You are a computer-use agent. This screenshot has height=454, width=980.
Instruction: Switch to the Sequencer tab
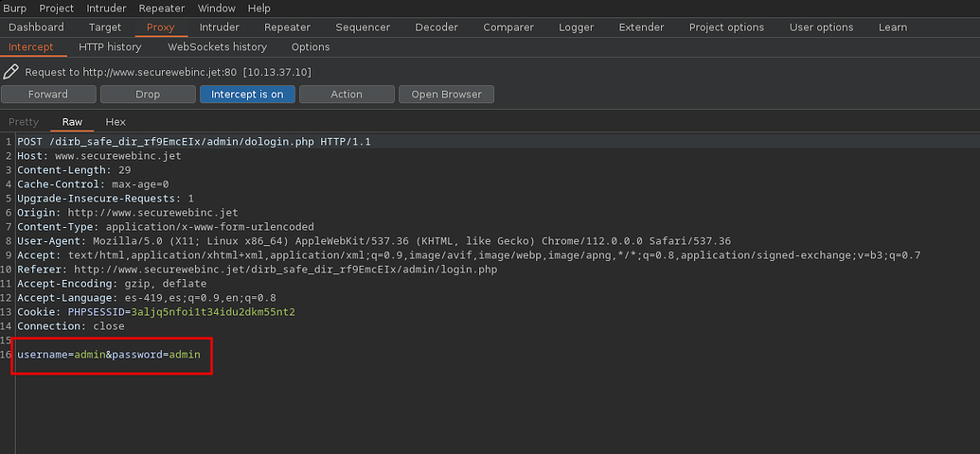click(x=363, y=27)
